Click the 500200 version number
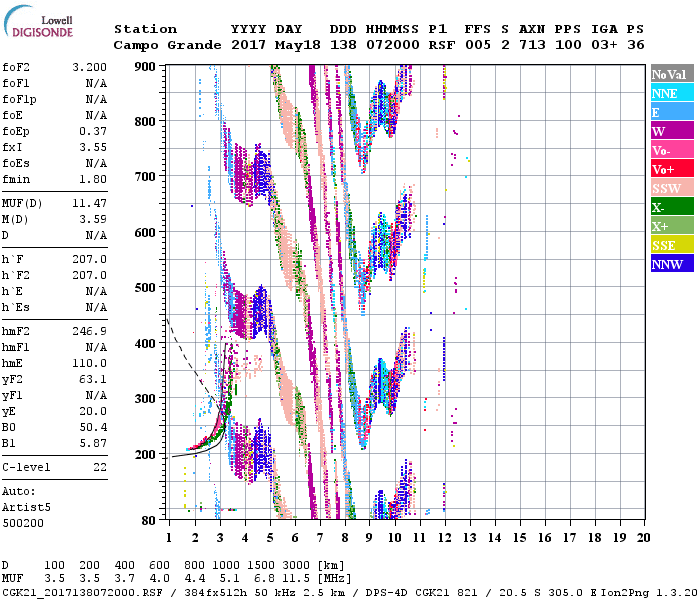Screen dimensions: 700x600 point(23,524)
